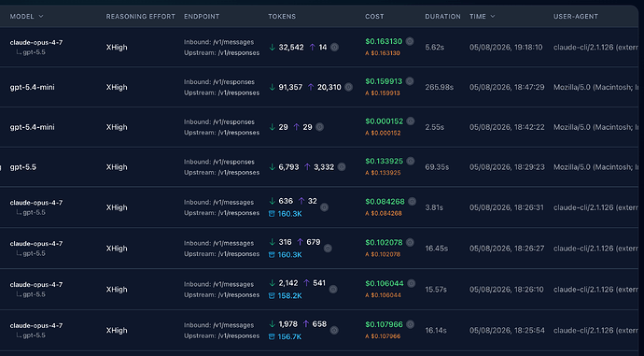This screenshot has height=356, width=644.
Task: Click timestamp 05/08/2026, 19:18:10
Action: point(506,48)
